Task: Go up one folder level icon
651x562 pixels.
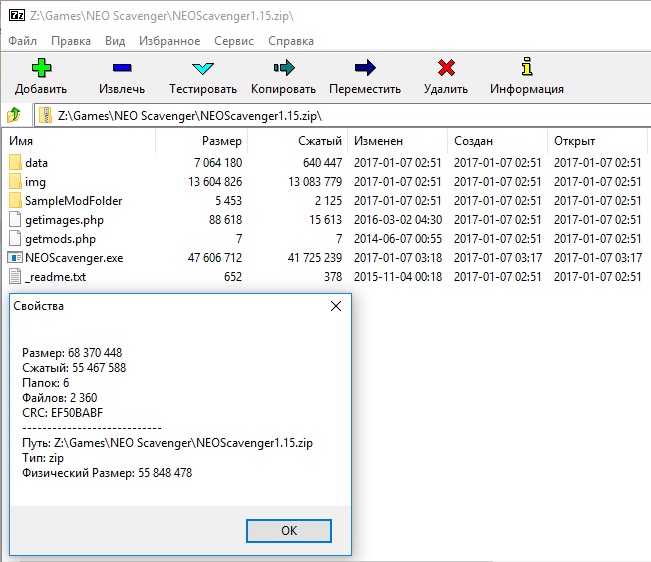Action: (14, 115)
